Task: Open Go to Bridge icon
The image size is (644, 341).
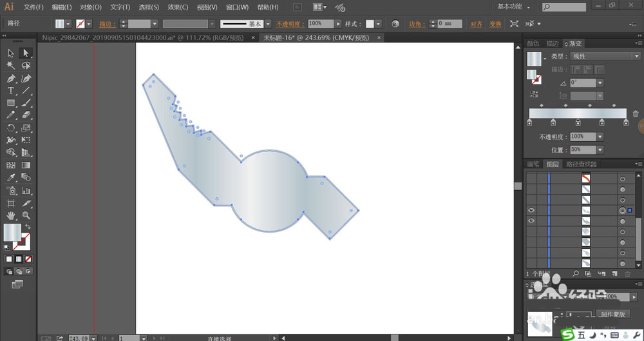Action: pyautogui.click(x=298, y=7)
